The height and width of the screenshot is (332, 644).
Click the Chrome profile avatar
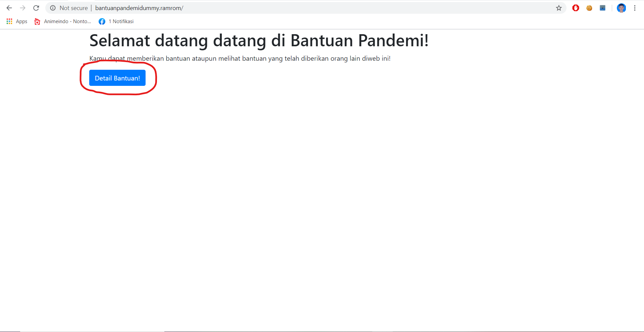click(x=622, y=8)
